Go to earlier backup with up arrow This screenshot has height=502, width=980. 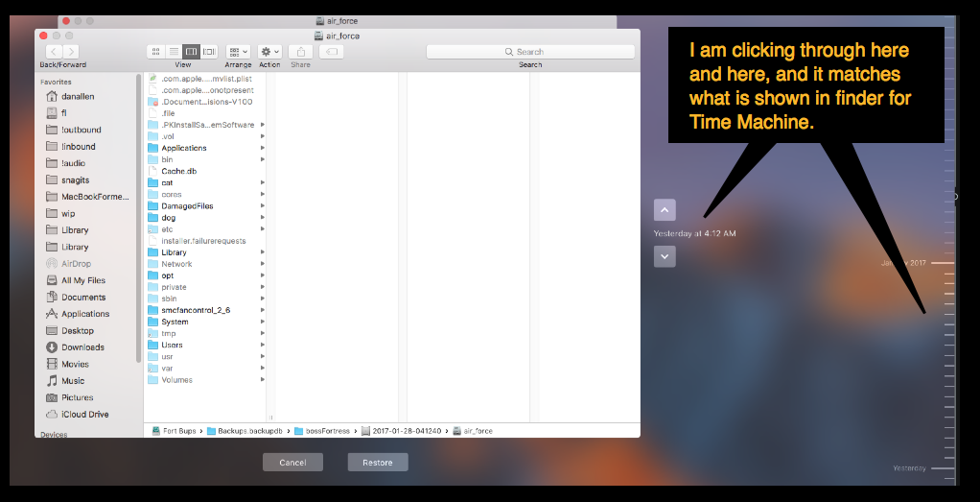tap(665, 209)
